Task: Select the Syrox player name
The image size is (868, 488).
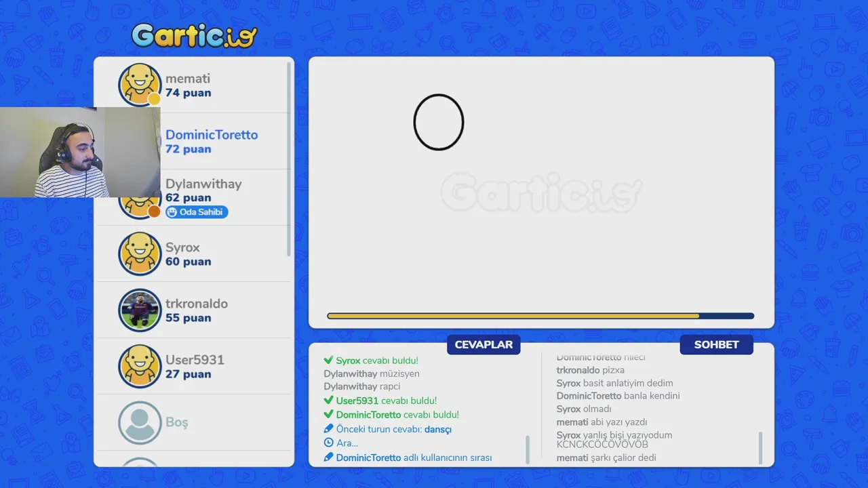Action: (182, 247)
